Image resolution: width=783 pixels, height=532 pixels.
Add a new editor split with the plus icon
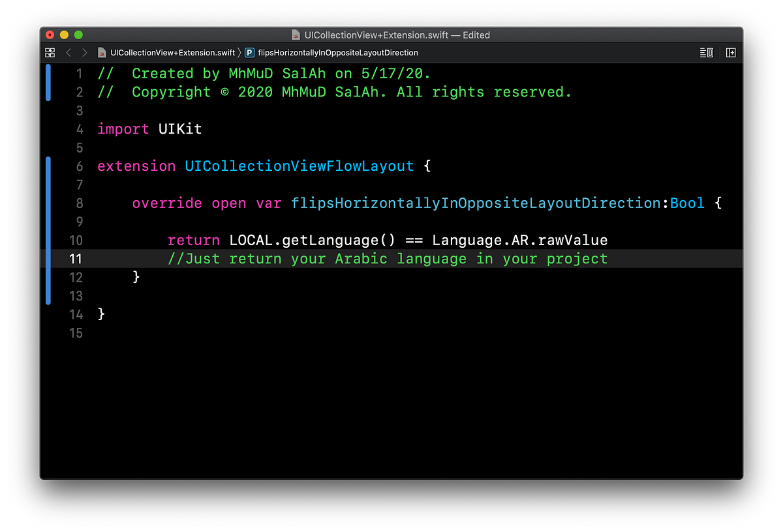tap(731, 53)
